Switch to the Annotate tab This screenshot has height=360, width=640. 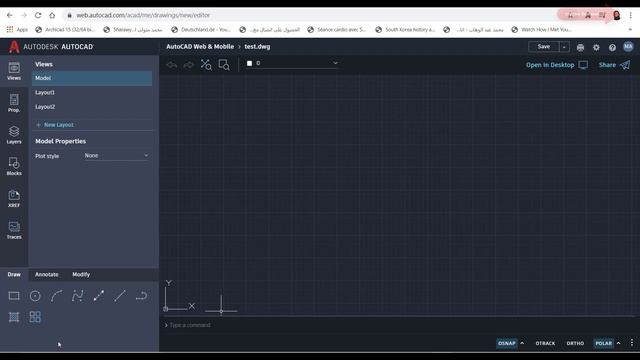coord(47,275)
